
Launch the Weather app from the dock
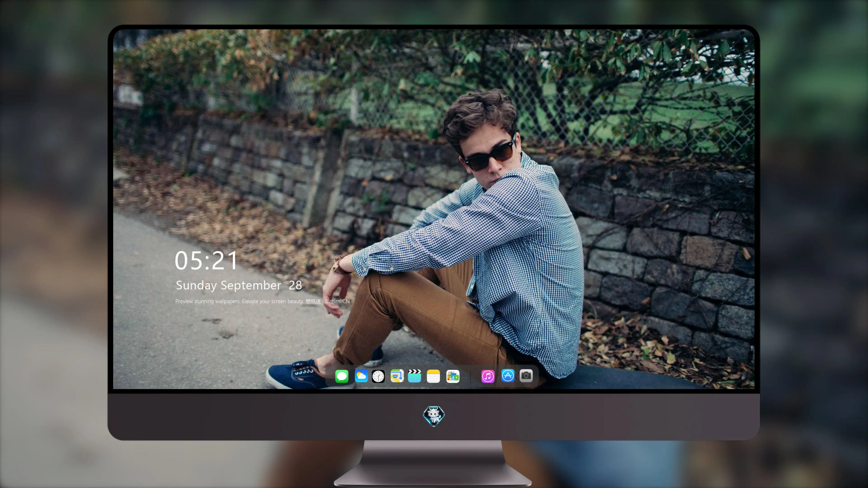(361, 376)
